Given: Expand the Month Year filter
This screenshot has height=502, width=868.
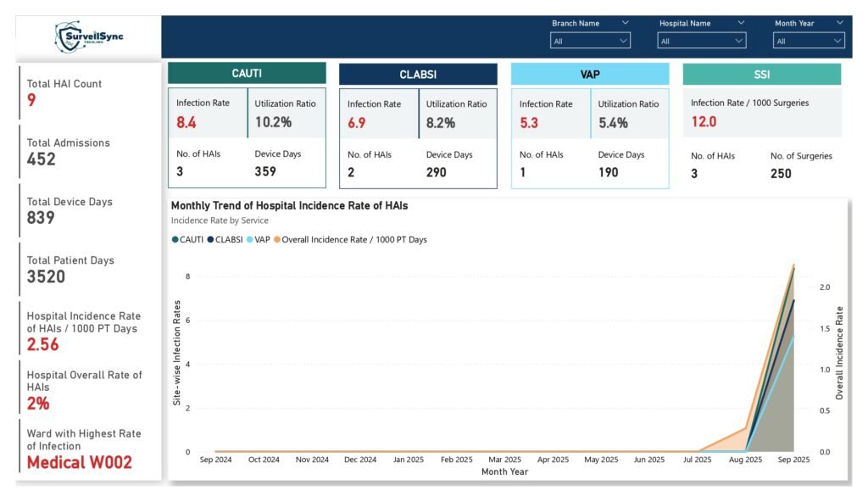Looking at the screenshot, I should [x=808, y=40].
